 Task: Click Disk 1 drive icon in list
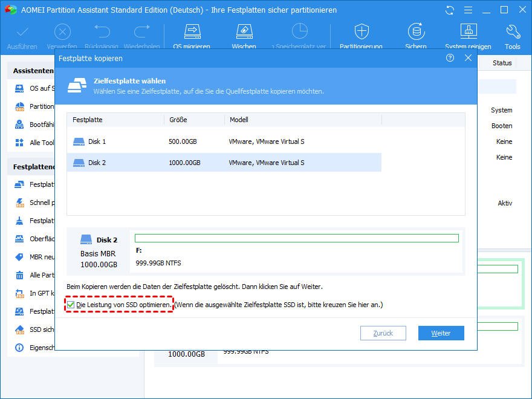[x=79, y=141]
